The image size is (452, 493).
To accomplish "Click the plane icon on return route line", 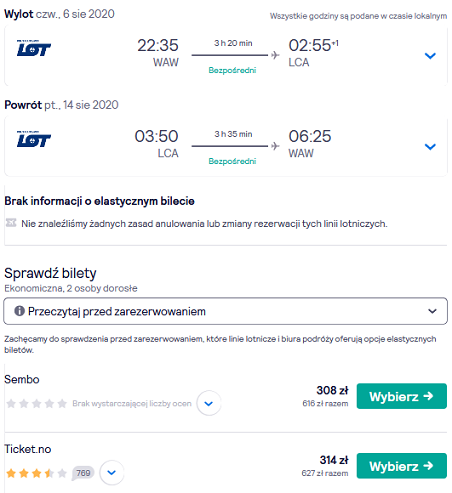I will pos(275,146).
